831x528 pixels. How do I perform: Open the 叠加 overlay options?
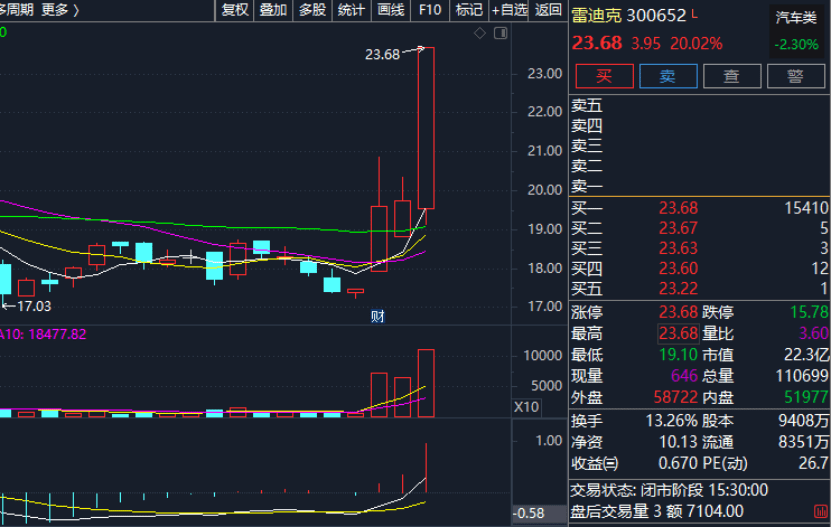tap(273, 10)
